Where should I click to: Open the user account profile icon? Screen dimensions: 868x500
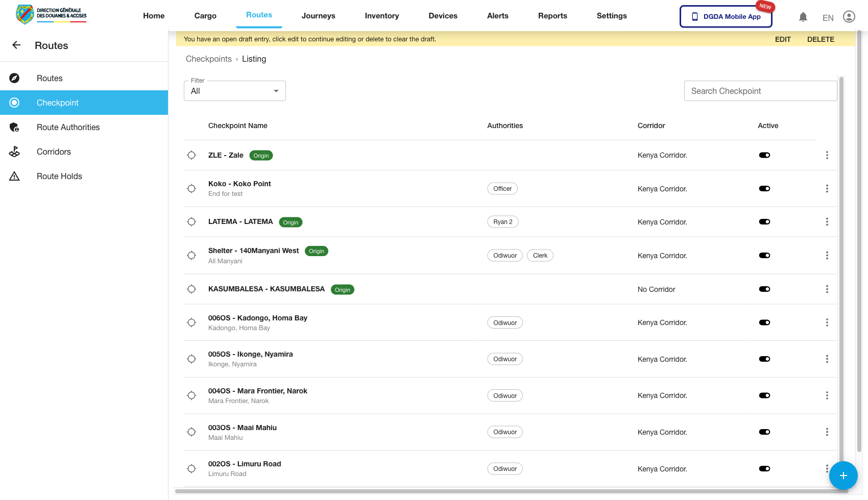click(849, 17)
